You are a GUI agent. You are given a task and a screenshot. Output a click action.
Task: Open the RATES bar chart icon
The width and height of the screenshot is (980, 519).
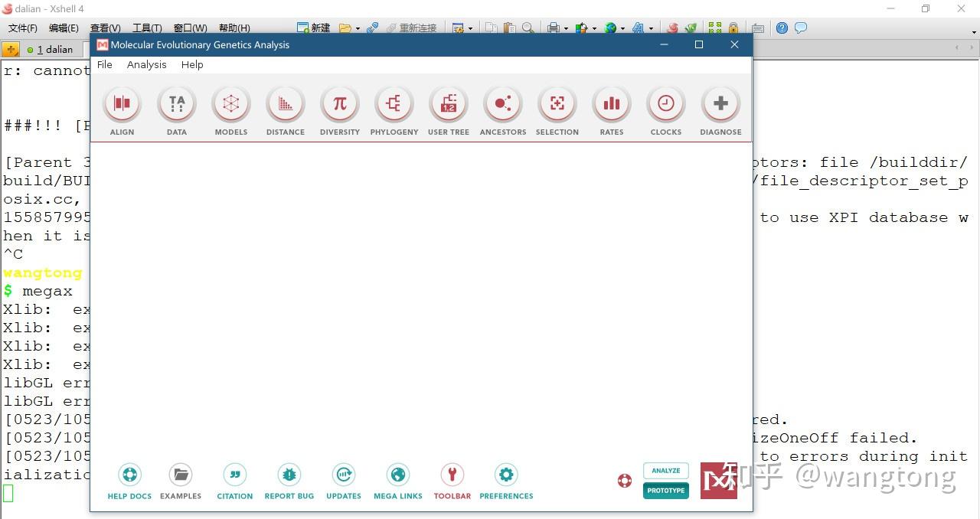pyautogui.click(x=612, y=104)
